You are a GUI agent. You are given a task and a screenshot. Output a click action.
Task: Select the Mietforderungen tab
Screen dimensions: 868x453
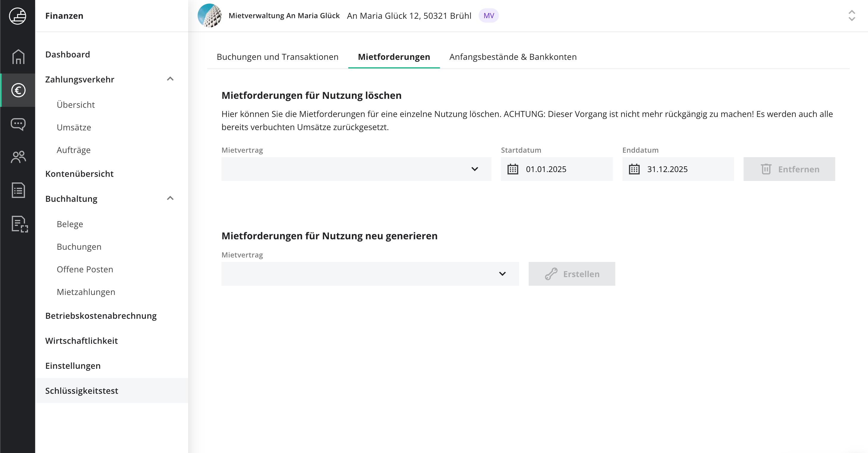point(394,57)
